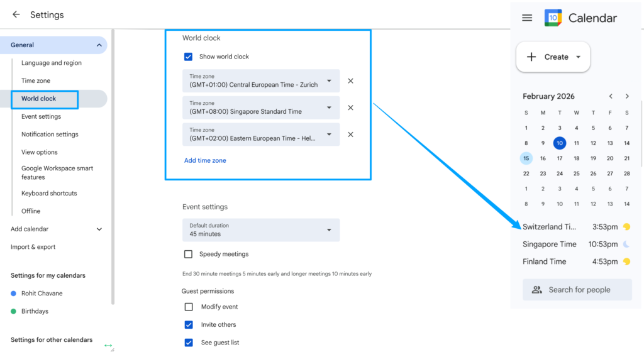Viewport: 644px width, 352px height.
Task: Click the Google Calendar logo icon
Action: (553, 18)
